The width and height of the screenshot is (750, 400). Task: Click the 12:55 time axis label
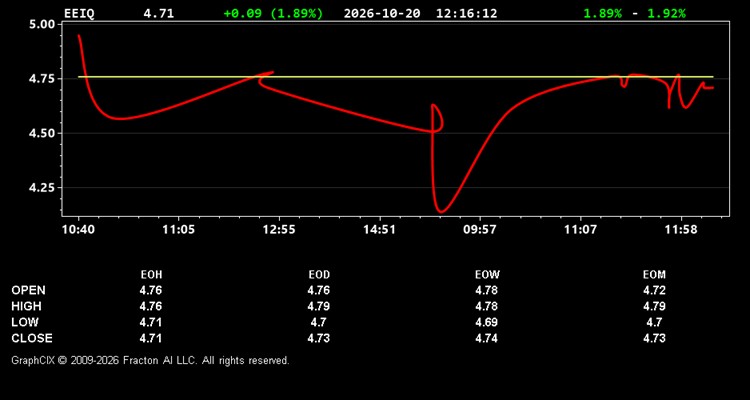[279, 229]
